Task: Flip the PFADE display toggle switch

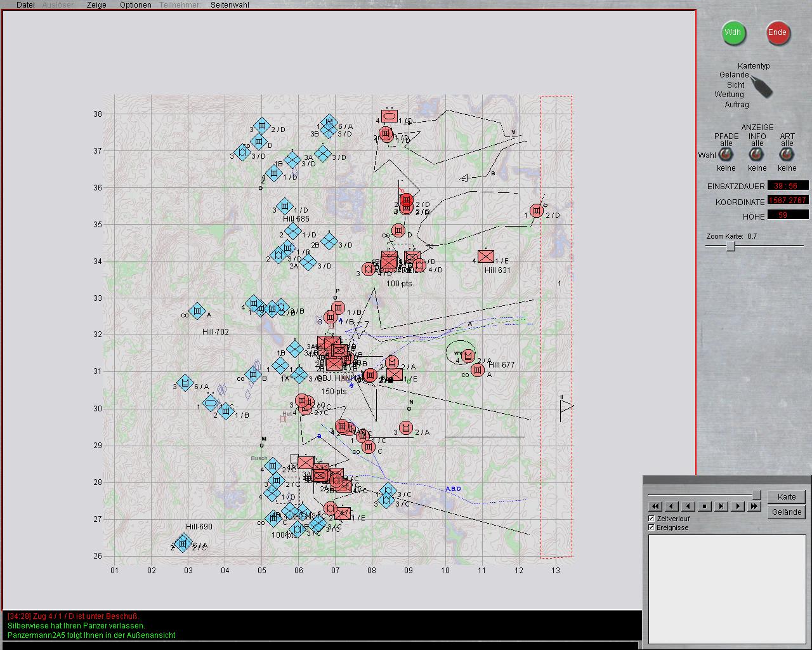Action: [x=726, y=156]
